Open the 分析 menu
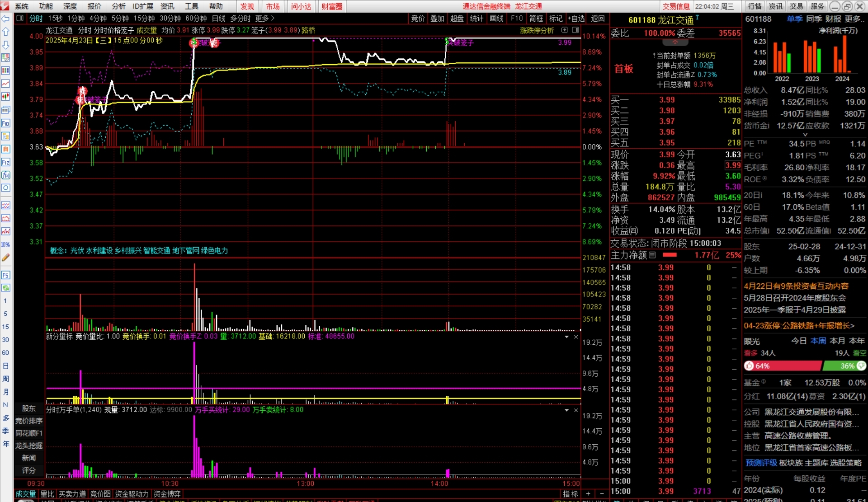The image size is (868, 502). 118,6
